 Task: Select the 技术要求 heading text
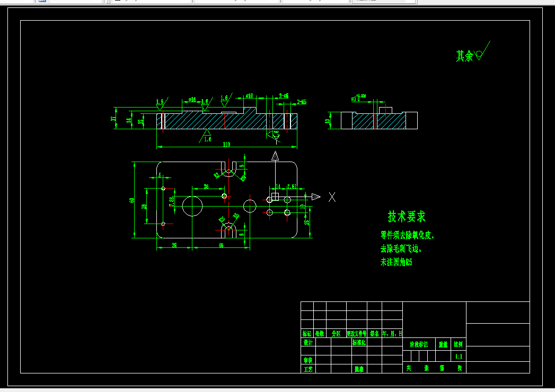407,217
